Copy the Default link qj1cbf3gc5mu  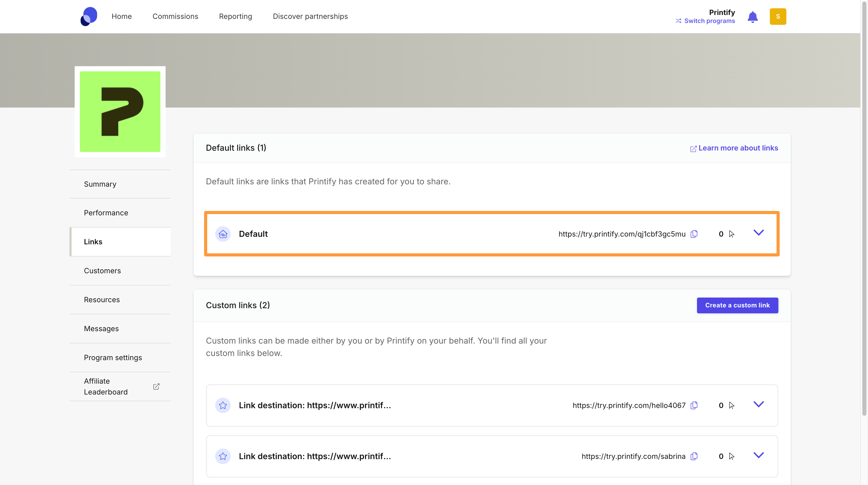pos(694,234)
